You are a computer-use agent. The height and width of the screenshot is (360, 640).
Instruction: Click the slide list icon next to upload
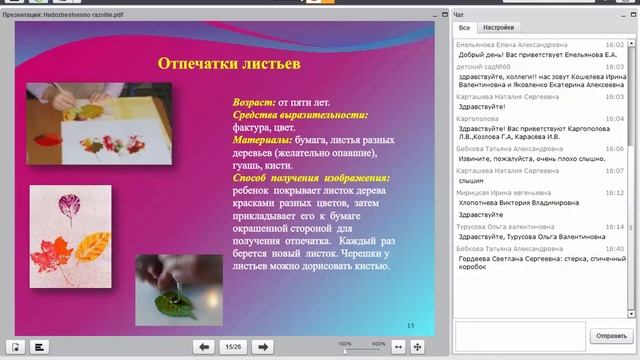pos(39,347)
